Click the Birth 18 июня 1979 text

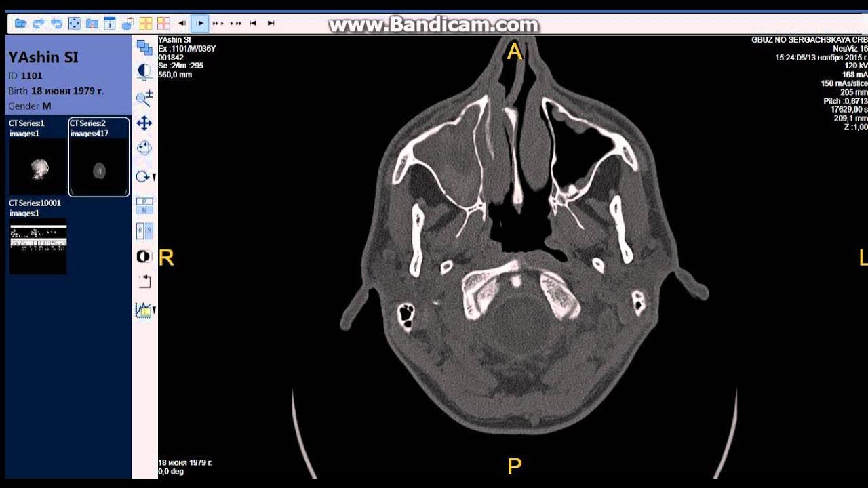(x=56, y=91)
